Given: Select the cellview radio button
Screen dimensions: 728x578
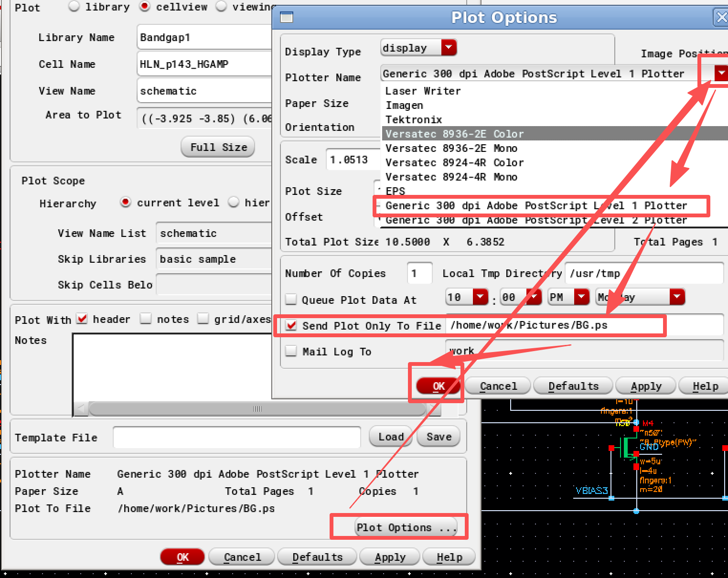Looking at the screenshot, I should (145, 6).
